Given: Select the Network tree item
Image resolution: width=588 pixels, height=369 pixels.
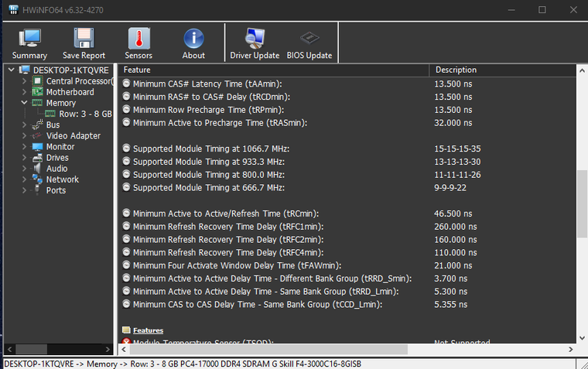Looking at the screenshot, I should point(62,179).
